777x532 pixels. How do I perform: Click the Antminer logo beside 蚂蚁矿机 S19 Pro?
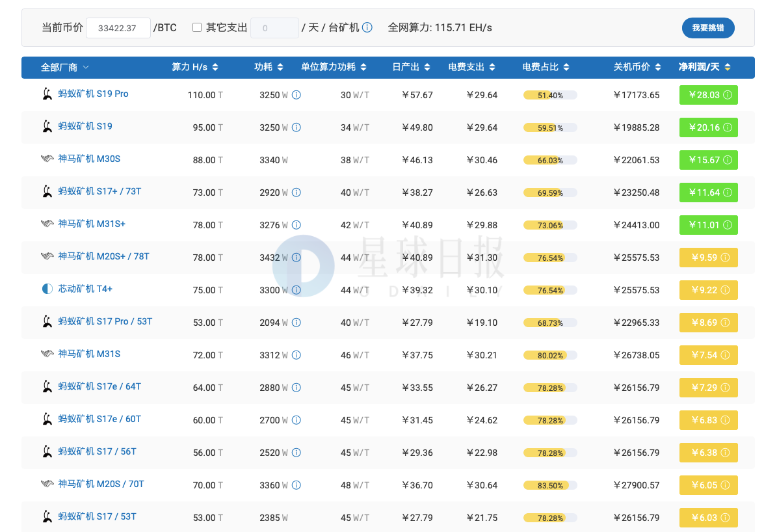[47, 94]
